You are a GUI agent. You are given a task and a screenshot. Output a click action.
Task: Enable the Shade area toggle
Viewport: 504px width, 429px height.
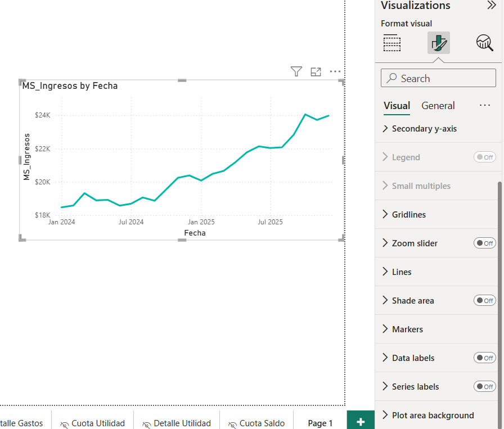(484, 301)
